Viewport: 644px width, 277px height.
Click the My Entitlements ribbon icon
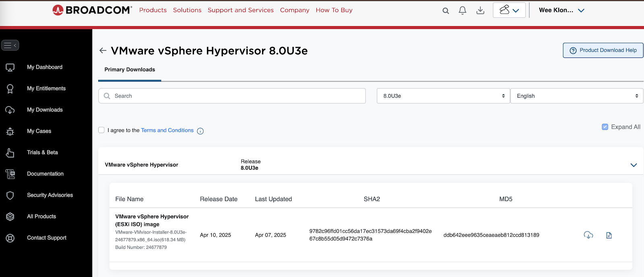10,89
